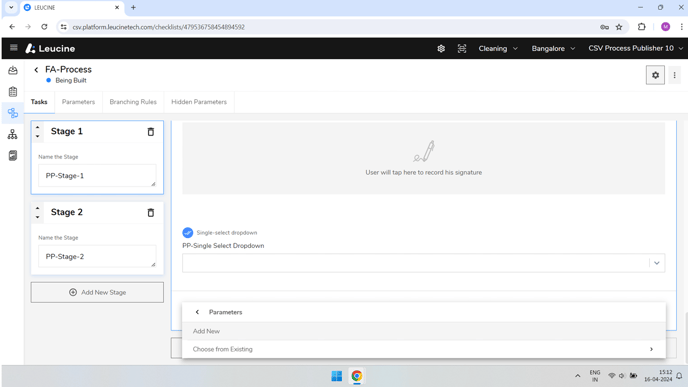Image resolution: width=688 pixels, height=387 pixels.
Task: Go back using the arrow beside FA-Process
Action: (36, 69)
